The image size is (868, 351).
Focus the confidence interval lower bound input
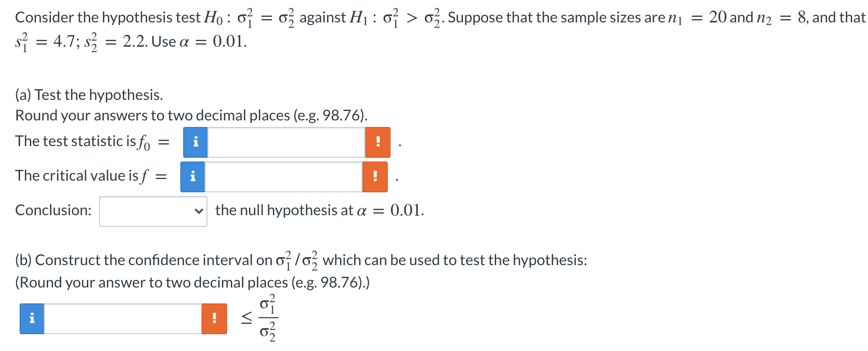[123, 319]
